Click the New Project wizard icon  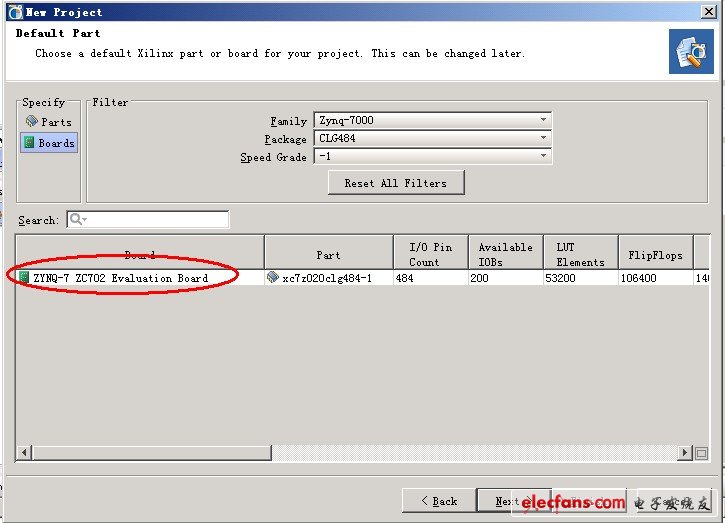[691, 52]
